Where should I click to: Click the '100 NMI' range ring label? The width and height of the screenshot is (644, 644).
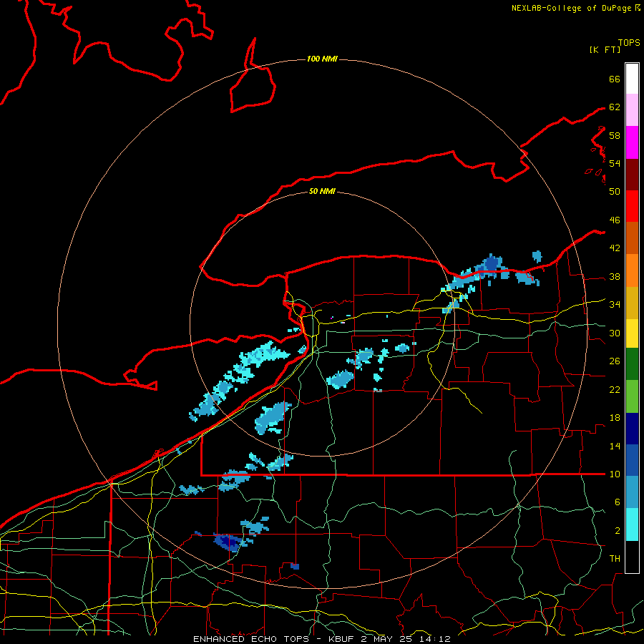(x=322, y=59)
